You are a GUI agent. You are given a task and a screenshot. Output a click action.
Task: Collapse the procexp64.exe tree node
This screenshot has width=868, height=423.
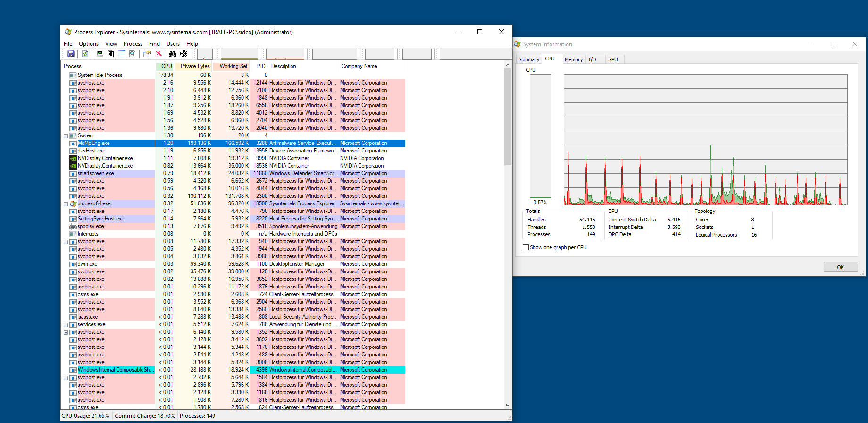click(66, 204)
